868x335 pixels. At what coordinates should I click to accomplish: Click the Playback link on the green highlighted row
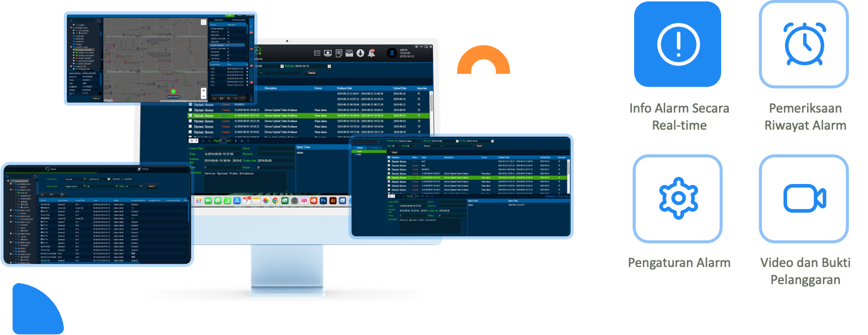[x=199, y=116]
